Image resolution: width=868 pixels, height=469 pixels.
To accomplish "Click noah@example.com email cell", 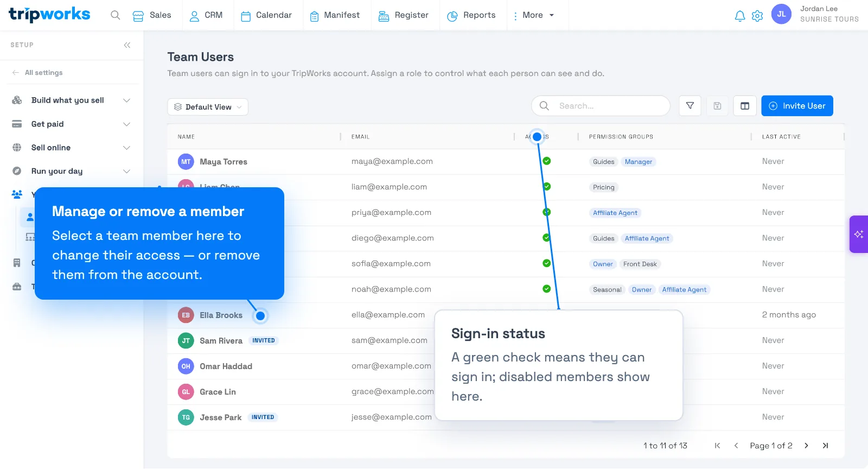I will [391, 289].
